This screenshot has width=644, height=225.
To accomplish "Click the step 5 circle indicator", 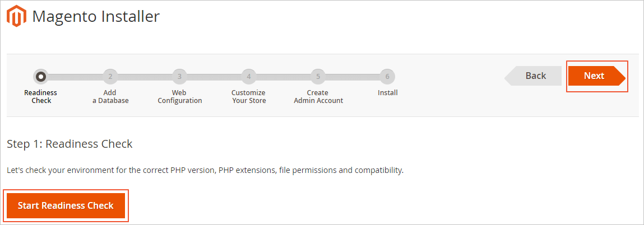I will click(318, 76).
